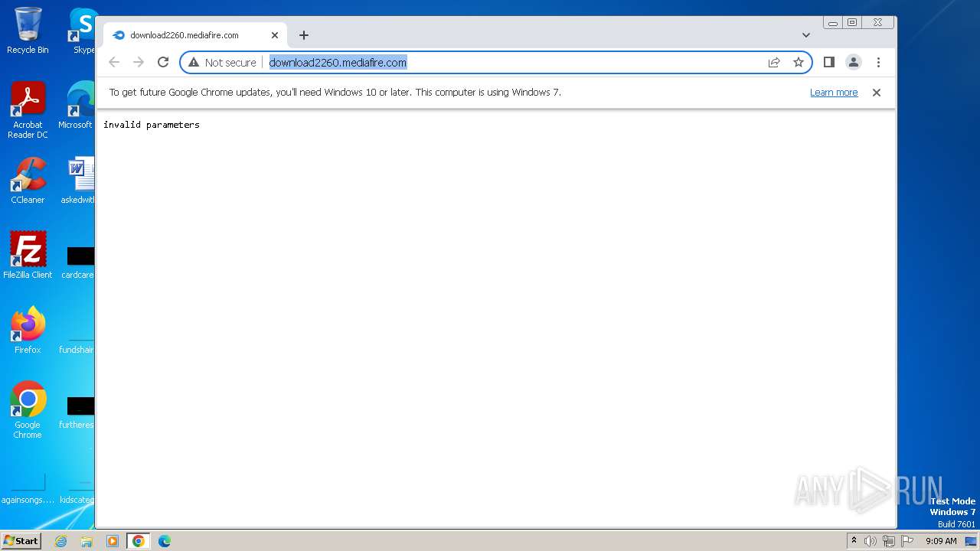
Task: Open Acrobat Reader DC desktop icon
Action: [x=28, y=111]
